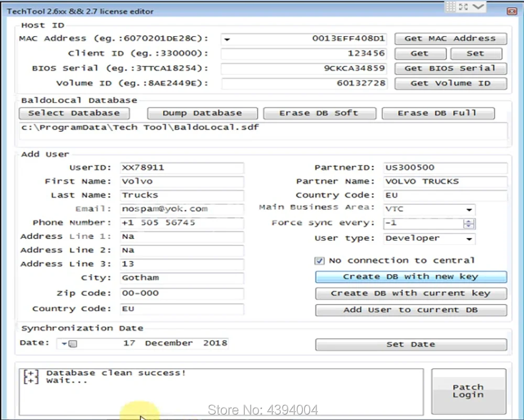
Task: Click the Select Database button
Action: pyautogui.click(x=74, y=113)
